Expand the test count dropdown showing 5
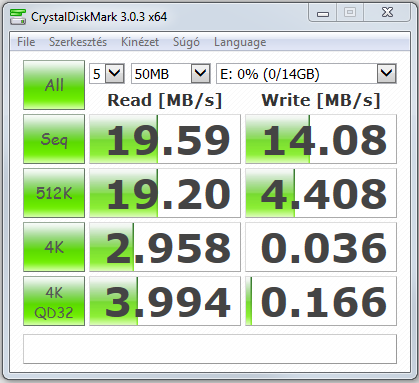Screen dimensions: 419x383 click(x=115, y=73)
